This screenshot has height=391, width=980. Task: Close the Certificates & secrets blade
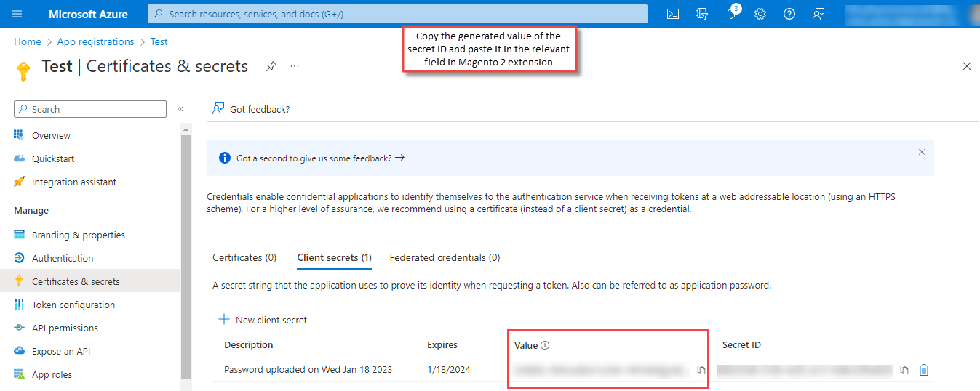pos(967,66)
